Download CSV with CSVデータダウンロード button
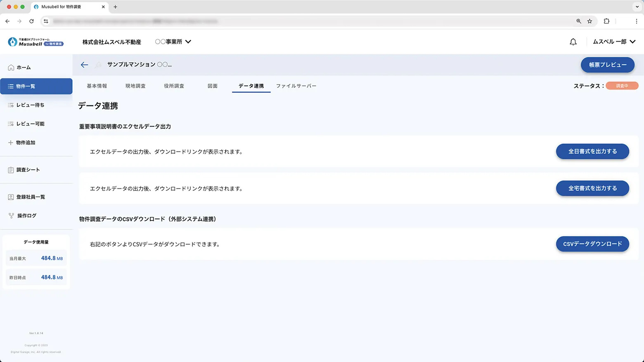 (x=592, y=244)
